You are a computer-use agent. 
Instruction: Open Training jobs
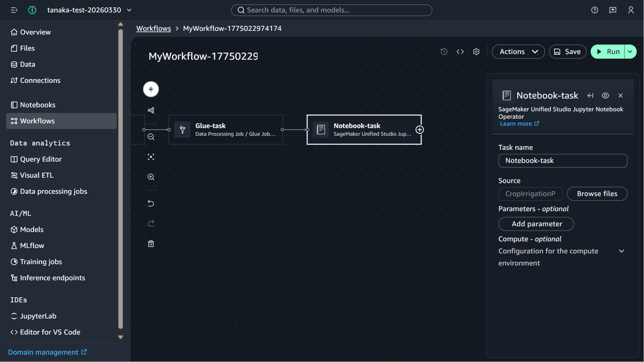coord(61,262)
